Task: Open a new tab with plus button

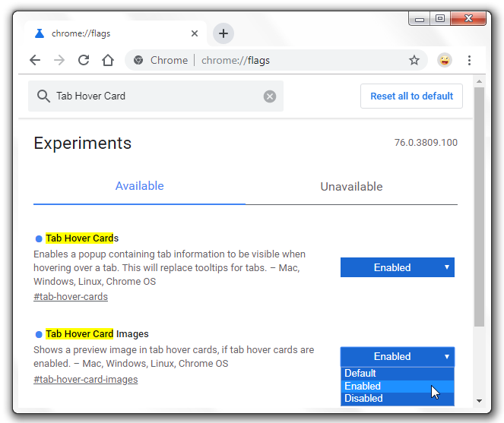Action: (x=223, y=33)
